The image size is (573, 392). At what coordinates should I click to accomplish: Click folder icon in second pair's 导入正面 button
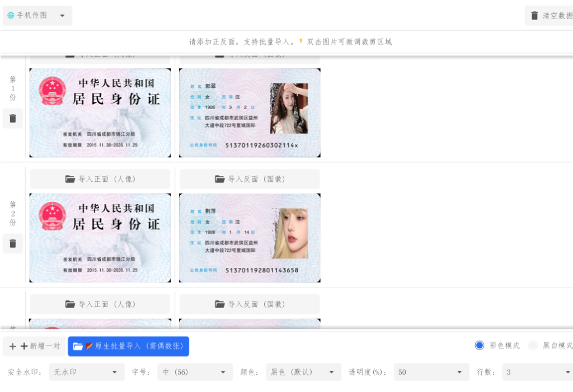click(70, 179)
